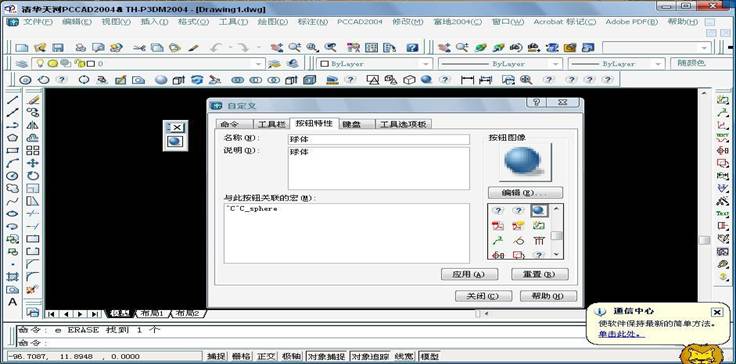Open the 文件(F) menu

tap(38, 22)
